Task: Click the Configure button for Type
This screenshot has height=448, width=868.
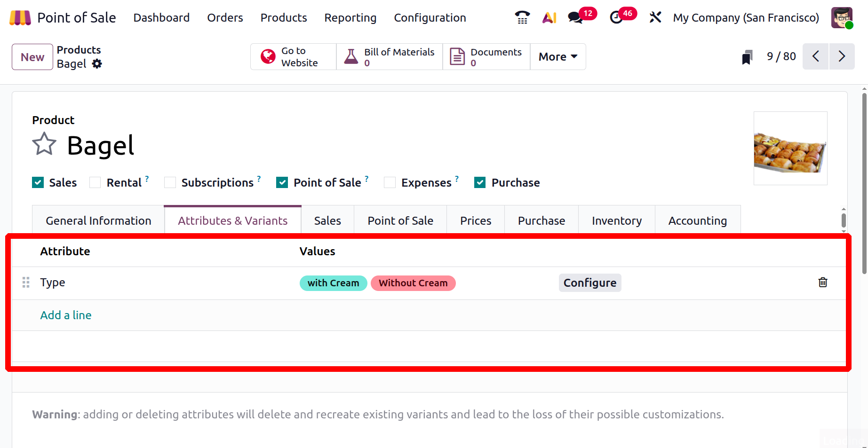Action: 589,283
